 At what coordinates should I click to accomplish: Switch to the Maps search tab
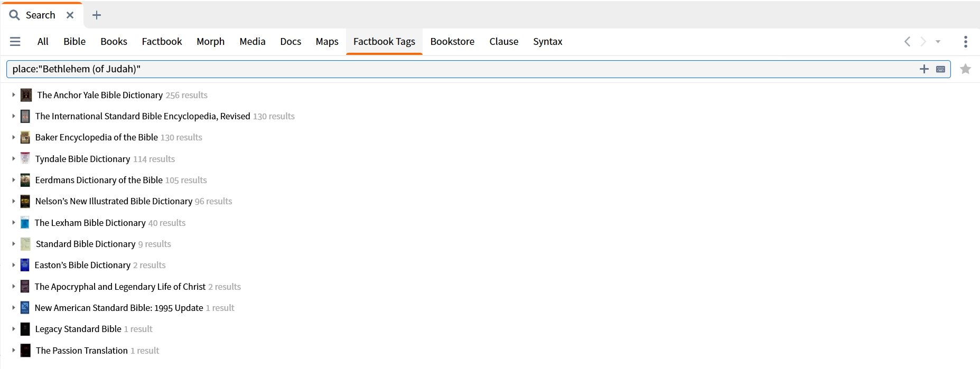327,41
